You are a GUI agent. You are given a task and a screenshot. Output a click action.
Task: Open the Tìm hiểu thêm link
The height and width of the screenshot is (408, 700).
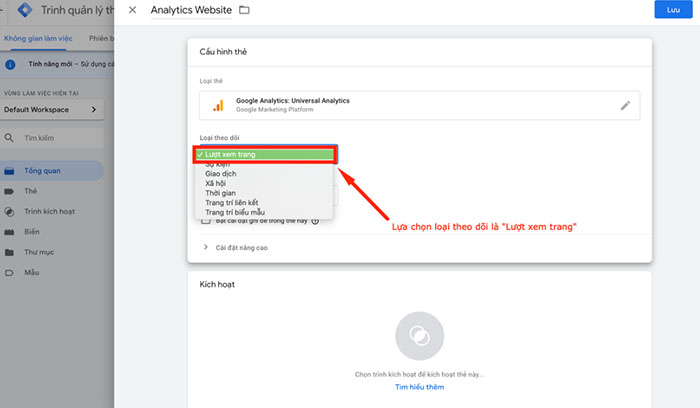tap(419, 387)
